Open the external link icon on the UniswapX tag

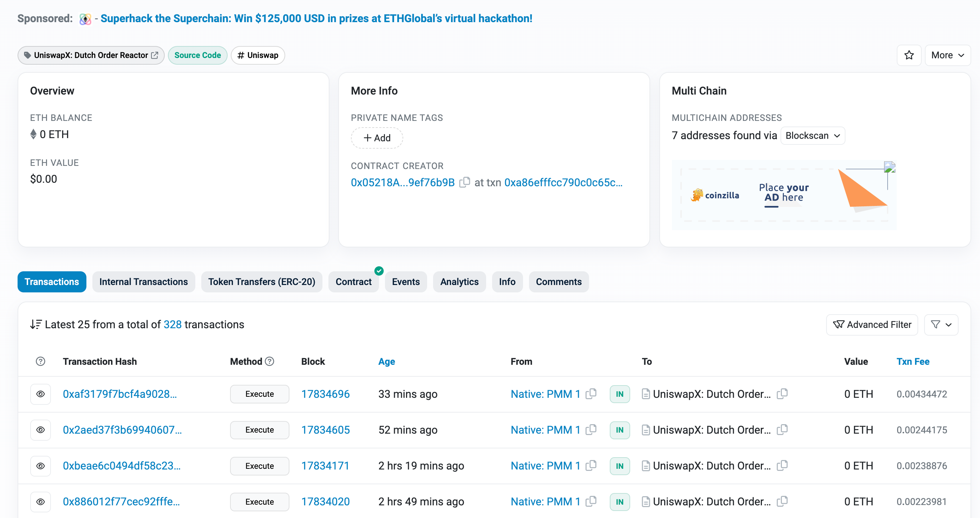coord(155,55)
